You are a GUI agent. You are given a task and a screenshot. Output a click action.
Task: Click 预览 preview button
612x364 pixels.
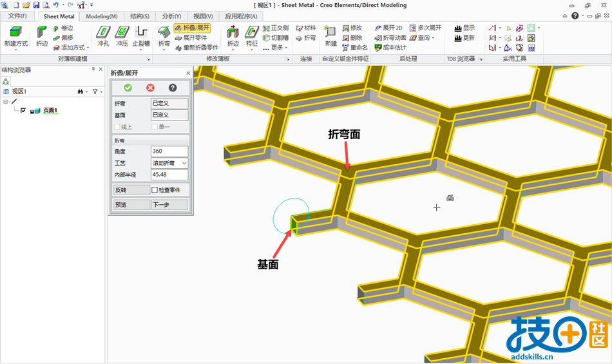131,204
